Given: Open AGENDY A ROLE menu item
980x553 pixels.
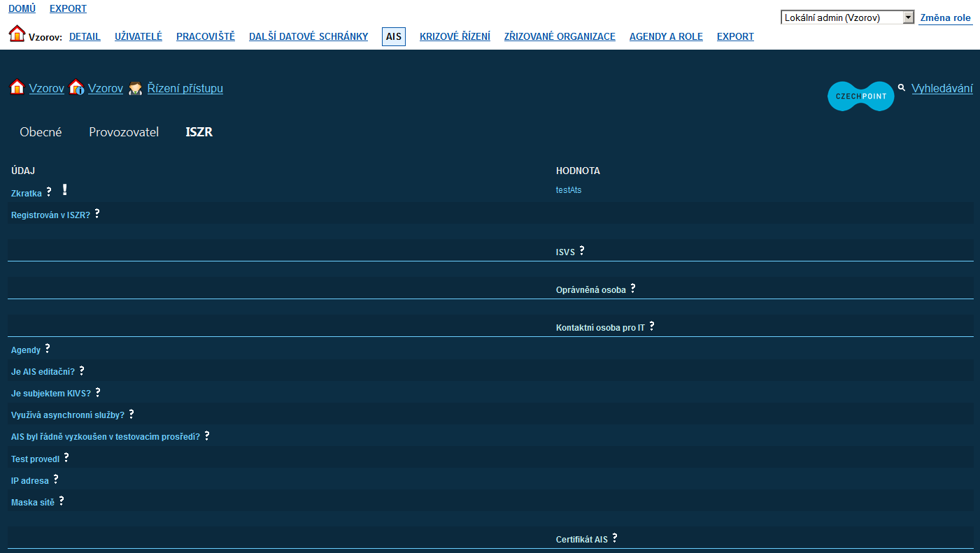Looking at the screenshot, I should (x=666, y=36).
